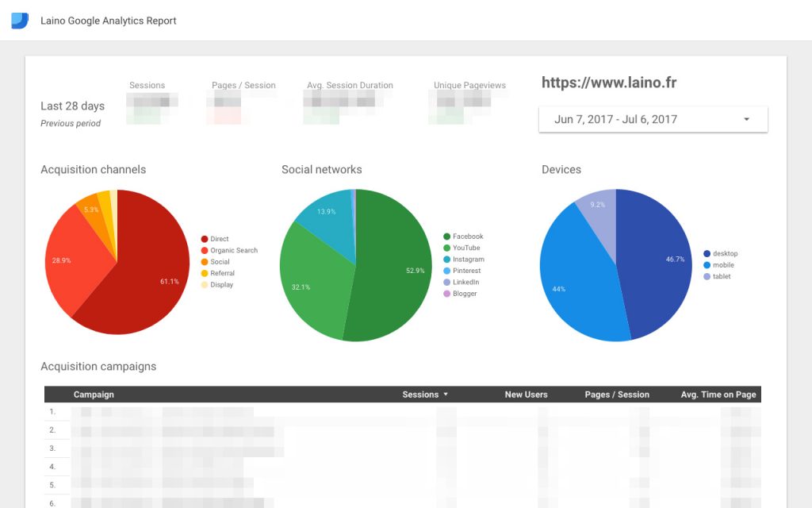Sort by the Campaign column header
The width and height of the screenshot is (812, 508).
coord(94,394)
